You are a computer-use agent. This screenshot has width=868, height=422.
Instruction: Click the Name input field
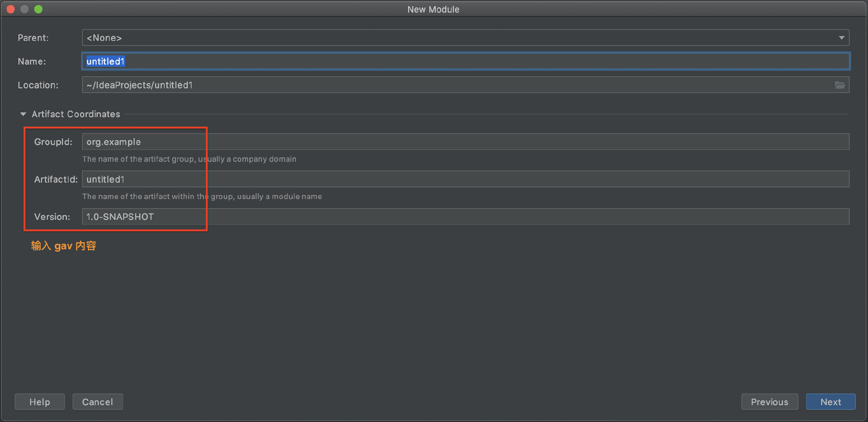click(x=465, y=61)
